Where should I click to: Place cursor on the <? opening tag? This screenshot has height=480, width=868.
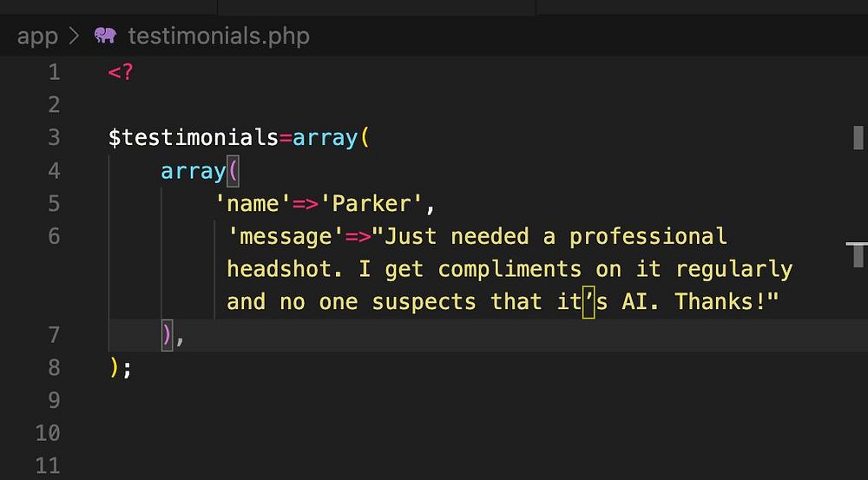pyautogui.click(x=121, y=72)
